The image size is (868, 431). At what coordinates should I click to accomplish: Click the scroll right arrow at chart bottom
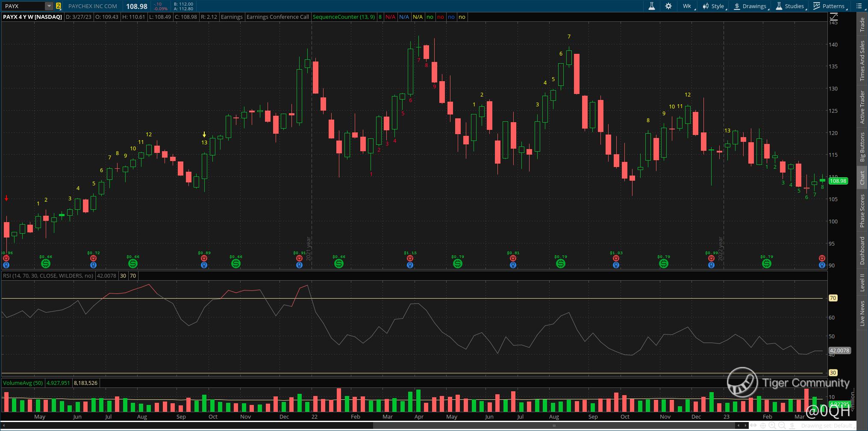(x=745, y=425)
